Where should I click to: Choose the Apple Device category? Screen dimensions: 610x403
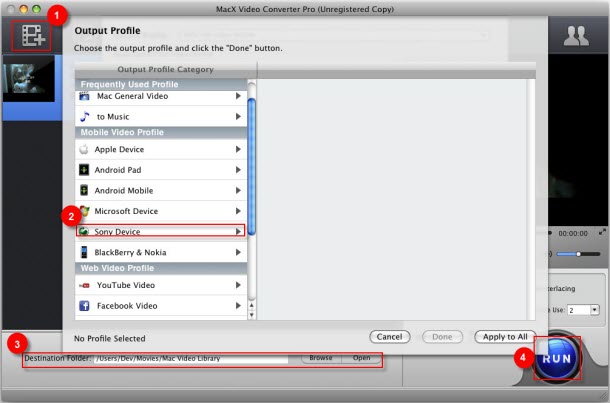(x=161, y=149)
